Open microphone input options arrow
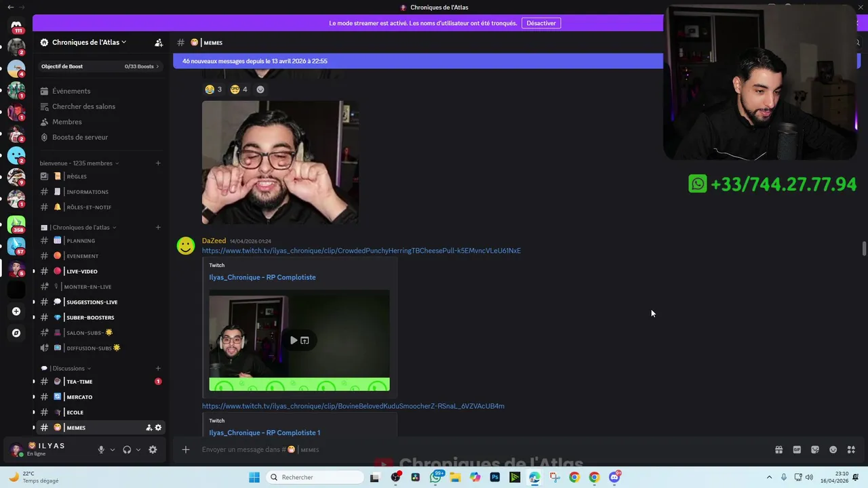This screenshot has width=868, height=488. tap(113, 449)
